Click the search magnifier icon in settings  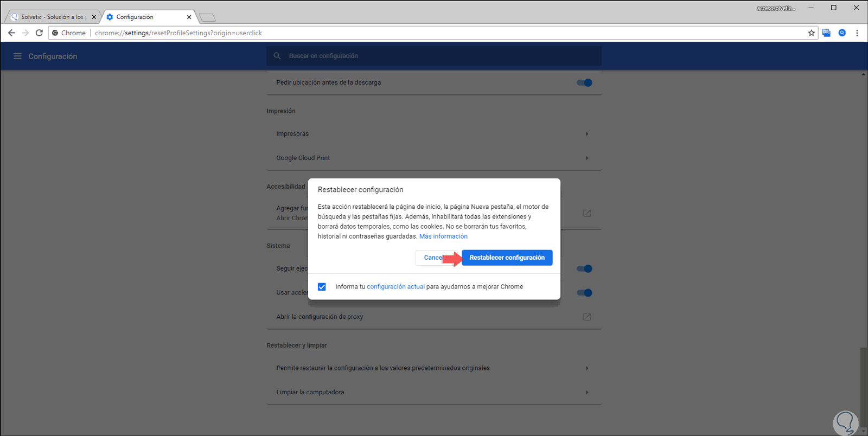click(277, 56)
